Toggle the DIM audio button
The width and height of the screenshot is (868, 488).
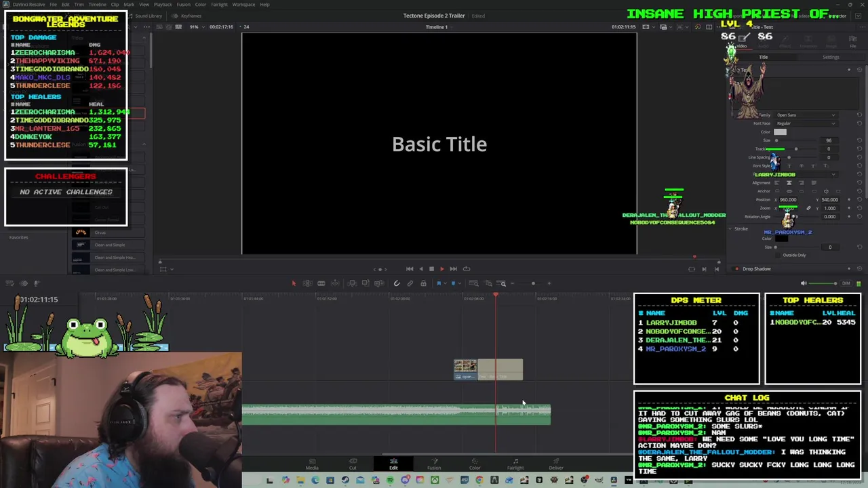[x=846, y=283]
